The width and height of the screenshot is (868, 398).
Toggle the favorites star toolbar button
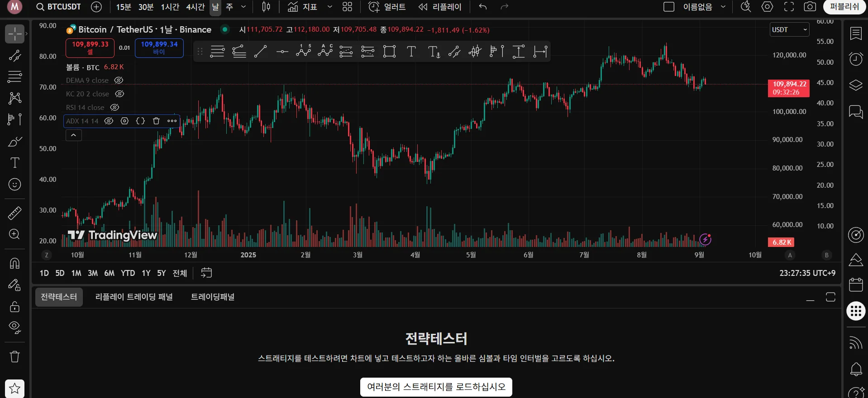pyautogui.click(x=14, y=389)
